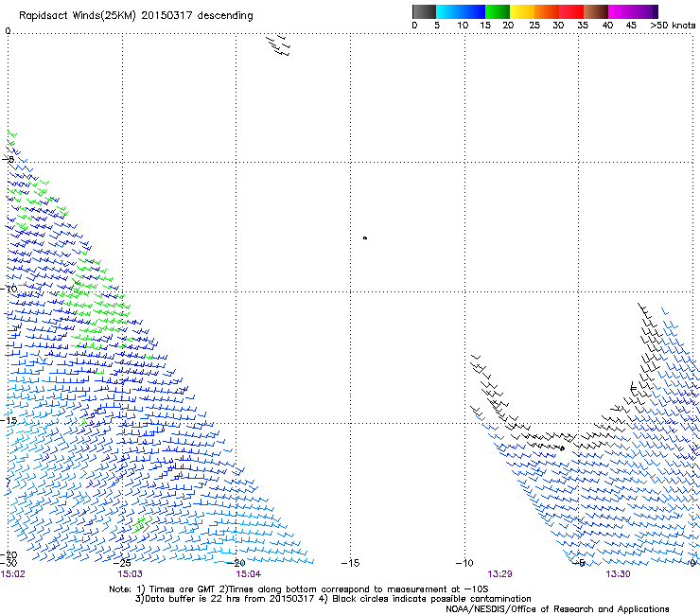700x615 pixels.
Task: Click the longitude label '-10' on bottom axis
Action: [x=464, y=563]
